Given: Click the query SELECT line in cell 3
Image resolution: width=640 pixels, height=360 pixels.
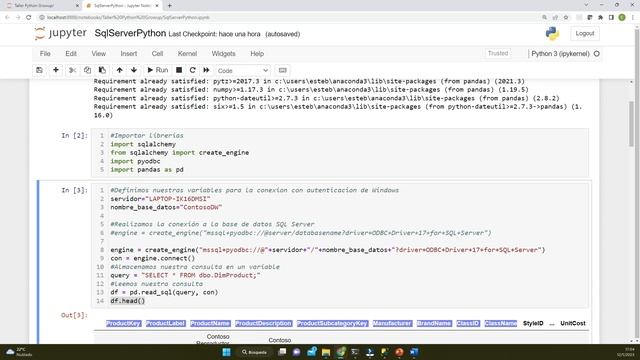Looking at the screenshot, I should pyautogui.click(x=185, y=276).
